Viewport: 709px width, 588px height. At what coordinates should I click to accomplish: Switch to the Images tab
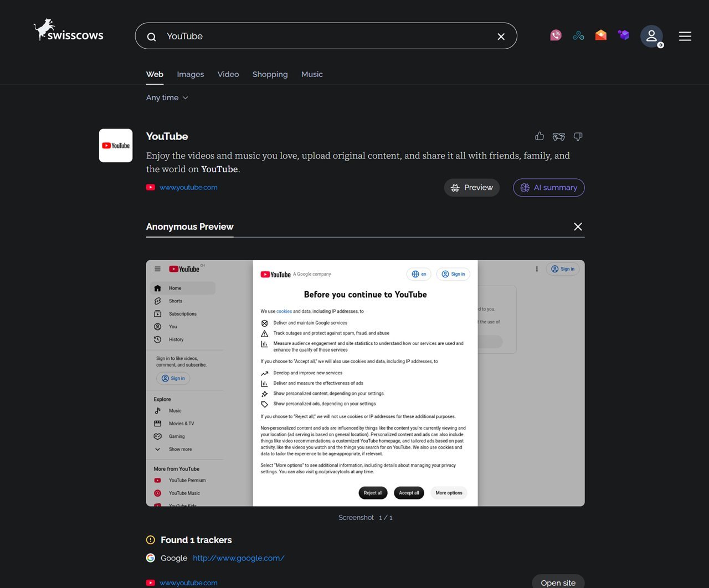(x=191, y=74)
